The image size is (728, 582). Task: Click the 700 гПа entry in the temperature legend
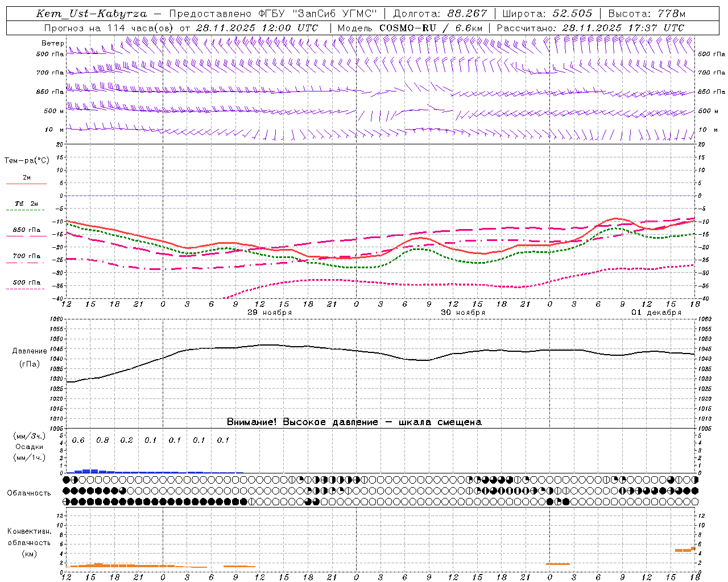point(26,256)
